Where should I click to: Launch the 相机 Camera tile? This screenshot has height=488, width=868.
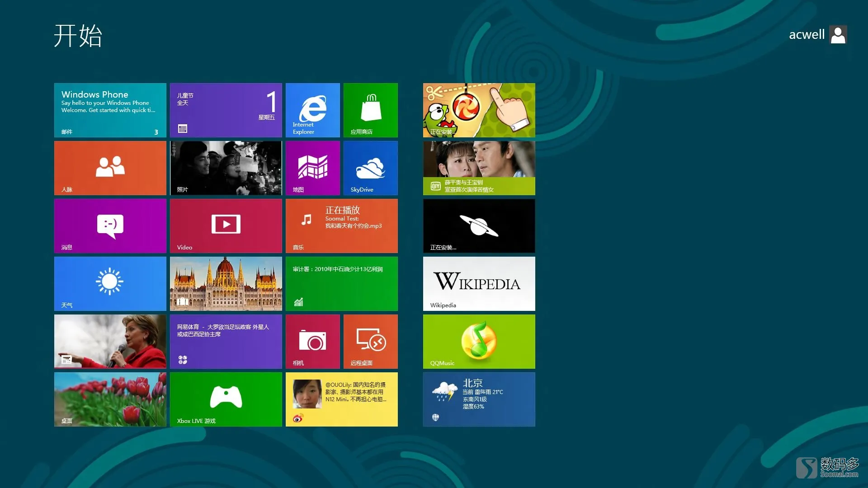[313, 342]
